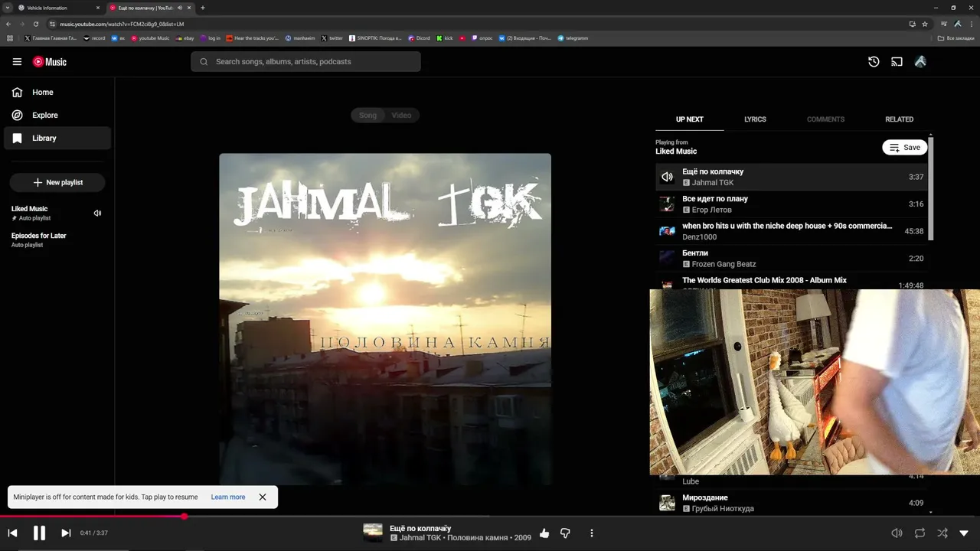980x551 pixels.
Task: Open the twitter bookmark
Action: click(332, 38)
